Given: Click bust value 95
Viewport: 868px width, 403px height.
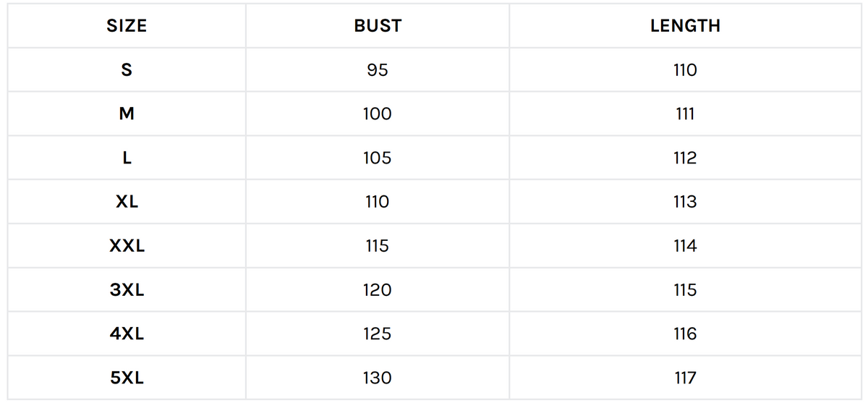Looking at the screenshot, I should pyautogui.click(x=378, y=70).
